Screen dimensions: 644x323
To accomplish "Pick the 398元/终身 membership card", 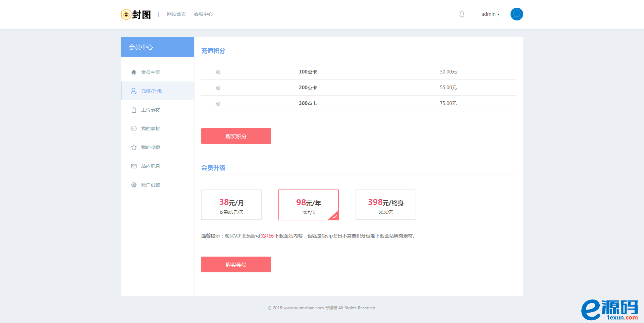I will [385, 205].
